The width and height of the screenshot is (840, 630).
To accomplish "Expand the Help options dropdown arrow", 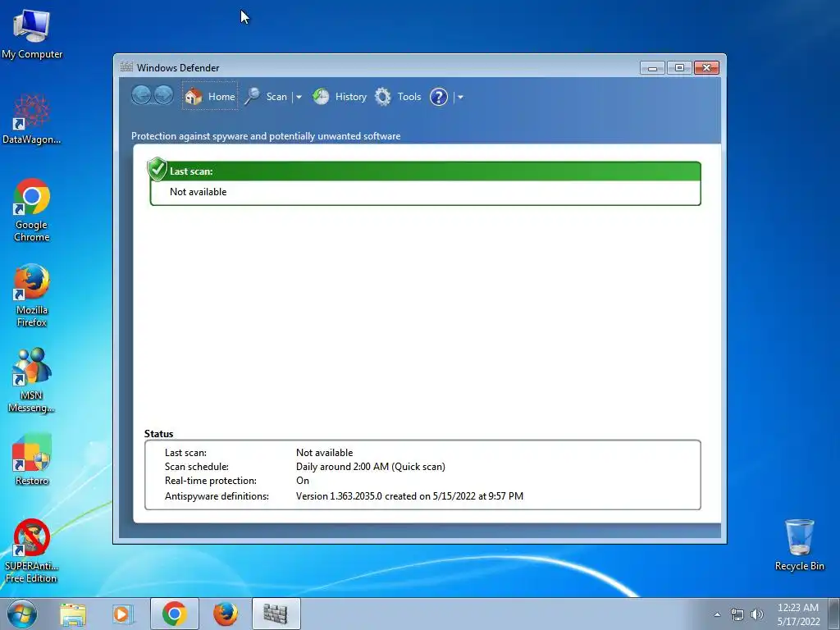I will (460, 98).
